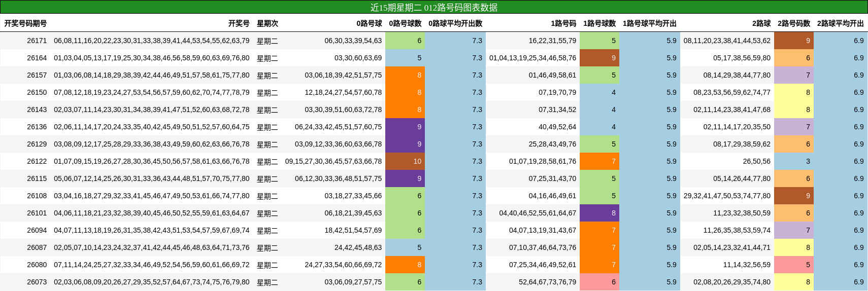Click the green title bar 近15期星期二 012路号码图表数据
868x291 pixels.
tap(434, 7)
